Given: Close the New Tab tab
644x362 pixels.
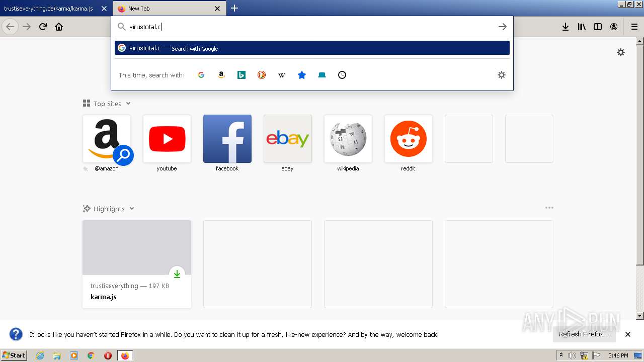Looking at the screenshot, I should pos(217,9).
